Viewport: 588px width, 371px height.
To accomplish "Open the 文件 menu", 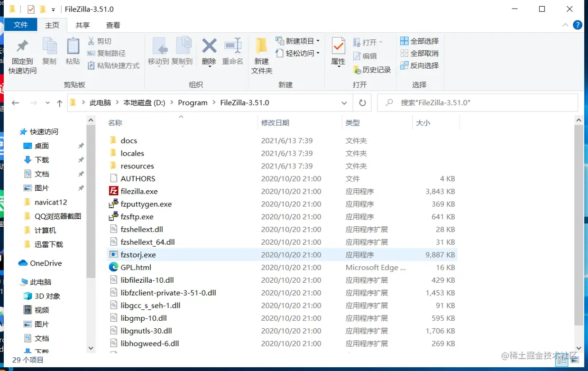I will tap(21, 25).
